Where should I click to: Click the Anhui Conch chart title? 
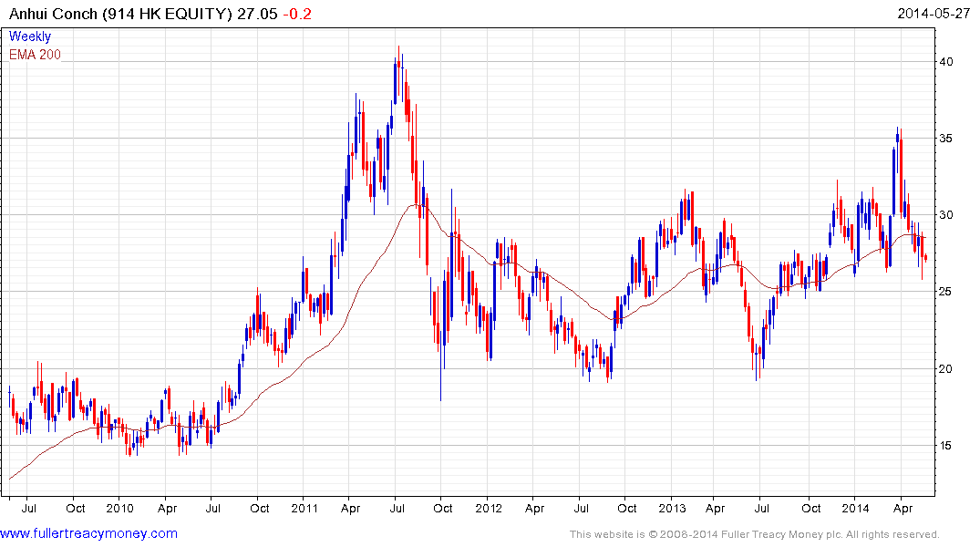[x=120, y=14]
